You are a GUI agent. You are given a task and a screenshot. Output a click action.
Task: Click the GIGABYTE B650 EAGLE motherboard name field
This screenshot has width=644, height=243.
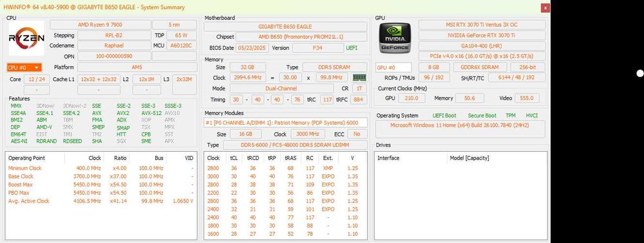[x=285, y=26]
